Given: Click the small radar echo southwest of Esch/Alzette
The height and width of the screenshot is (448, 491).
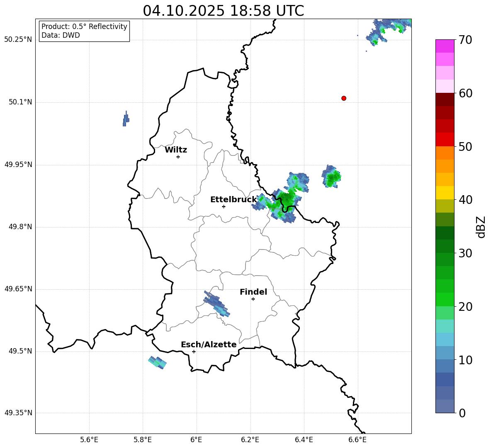Looking at the screenshot, I should click(x=157, y=362).
